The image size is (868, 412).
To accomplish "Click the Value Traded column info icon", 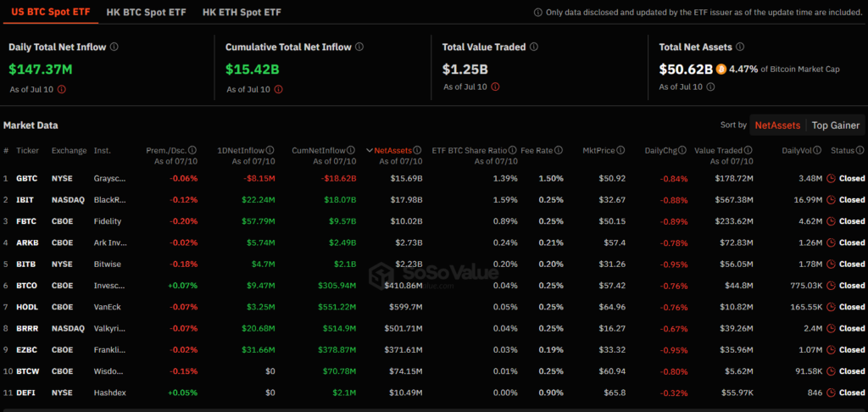I will [748, 150].
